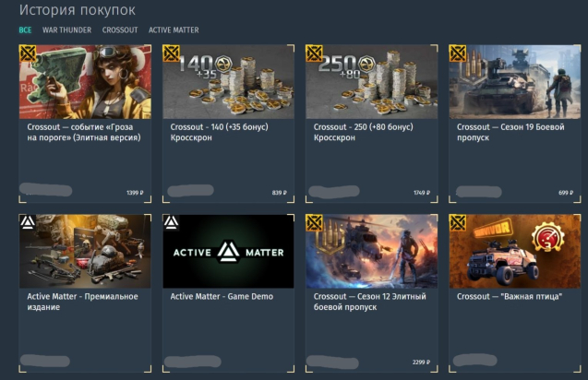Open Active Matter - Game Demo title
This screenshot has width=588, height=380.
(x=222, y=296)
